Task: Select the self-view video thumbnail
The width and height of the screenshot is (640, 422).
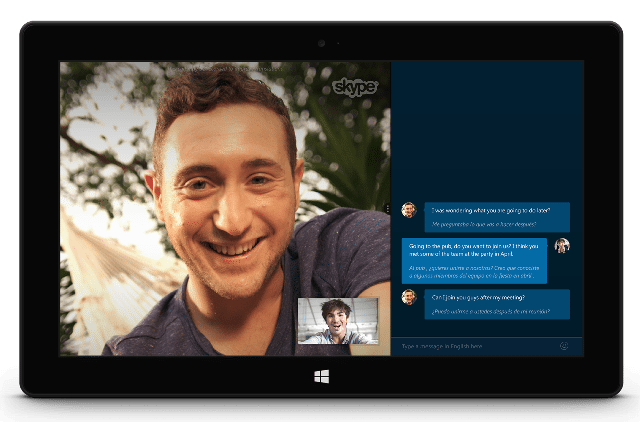Action: click(x=338, y=321)
